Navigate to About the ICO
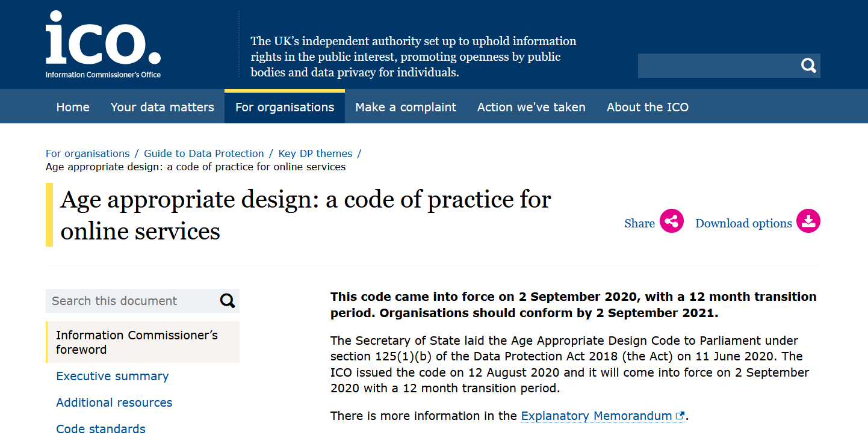The width and height of the screenshot is (868, 438). pos(648,107)
